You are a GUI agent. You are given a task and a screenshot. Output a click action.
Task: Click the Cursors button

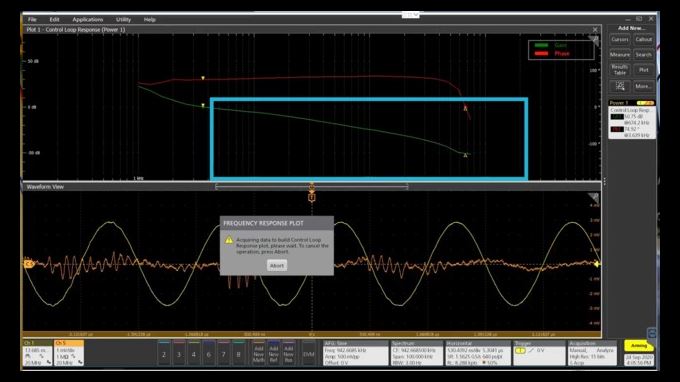point(620,39)
